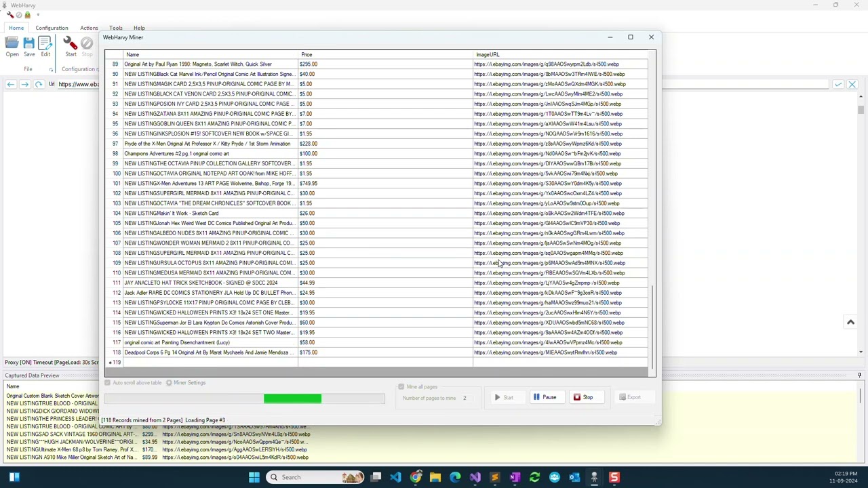Viewport: 868px width, 488px height.
Task: Click Name header in Captured Data Preview
Action: pos(13,386)
